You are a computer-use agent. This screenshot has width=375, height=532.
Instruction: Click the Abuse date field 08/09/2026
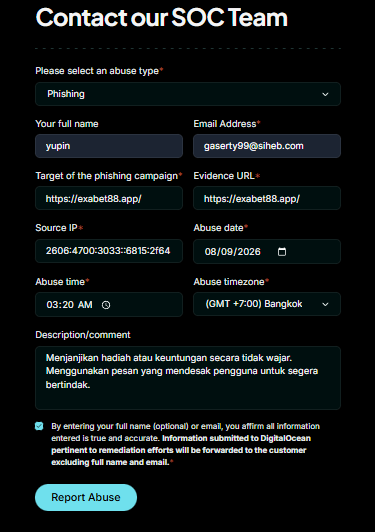(x=267, y=251)
